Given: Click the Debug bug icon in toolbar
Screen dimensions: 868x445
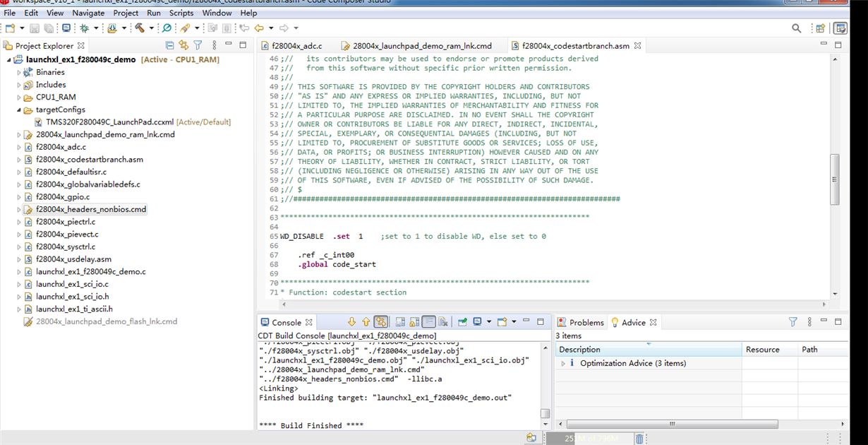Looking at the screenshot, I should click(x=84, y=28).
